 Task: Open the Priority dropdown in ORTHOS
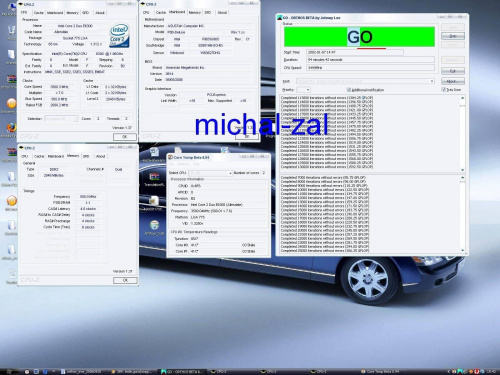click(303, 90)
